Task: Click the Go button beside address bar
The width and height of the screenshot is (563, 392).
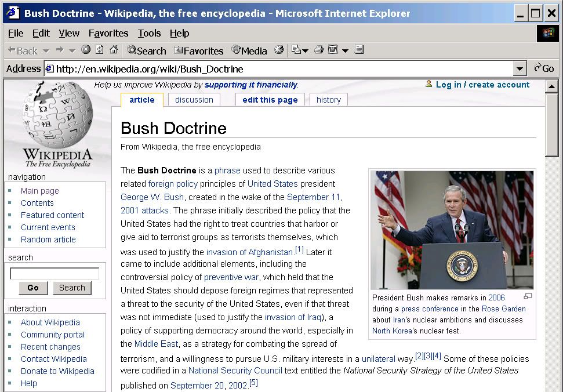Action: point(544,68)
